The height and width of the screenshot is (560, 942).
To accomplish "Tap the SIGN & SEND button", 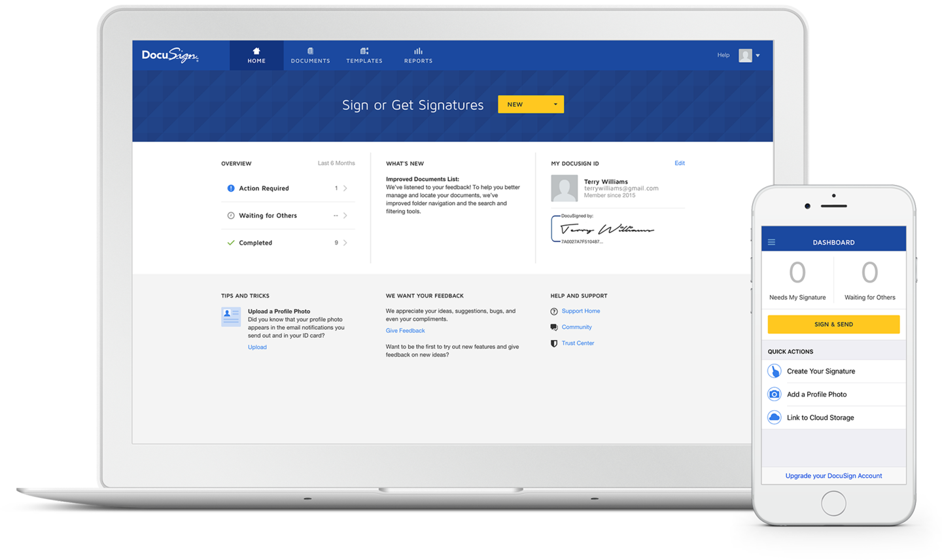I will tap(833, 324).
